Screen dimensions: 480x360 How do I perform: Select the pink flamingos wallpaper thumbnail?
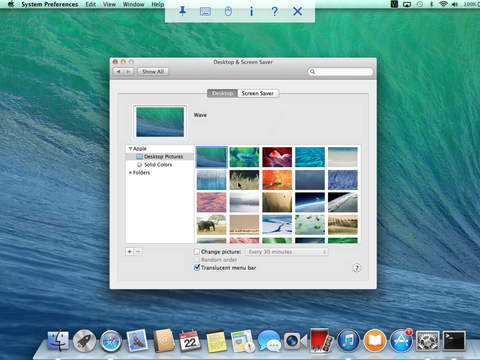coord(211,202)
